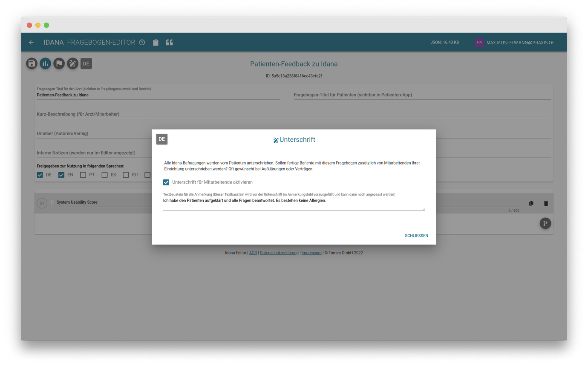Viewport: 588px width, 366px height.
Task: Open the signature pen toolbar icon
Action: click(72, 63)
